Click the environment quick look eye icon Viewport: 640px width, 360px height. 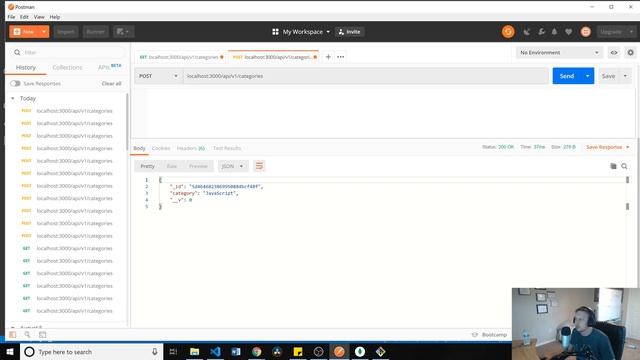point(613,53)
